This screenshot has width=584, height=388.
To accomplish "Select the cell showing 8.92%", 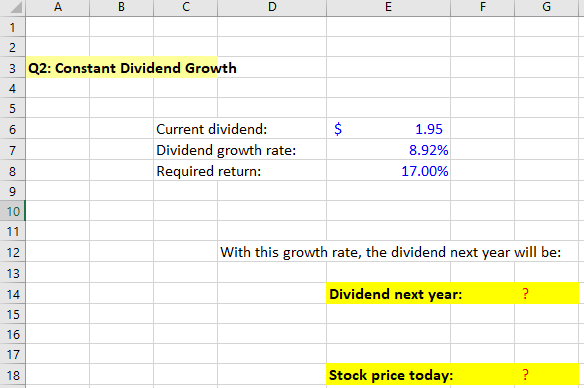I will 388,150.
